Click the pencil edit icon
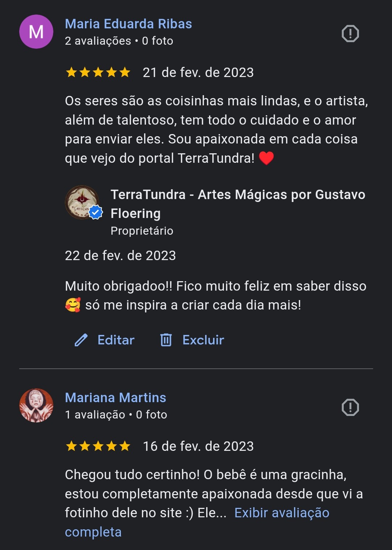The width and height of the screenshot is (392, 550). pyautogui.click(x=81, y=340)
